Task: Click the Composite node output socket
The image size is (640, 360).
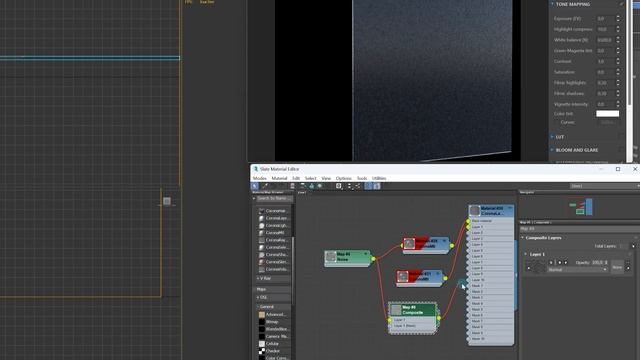Action: pyautogui.click(x=439, y=318)
